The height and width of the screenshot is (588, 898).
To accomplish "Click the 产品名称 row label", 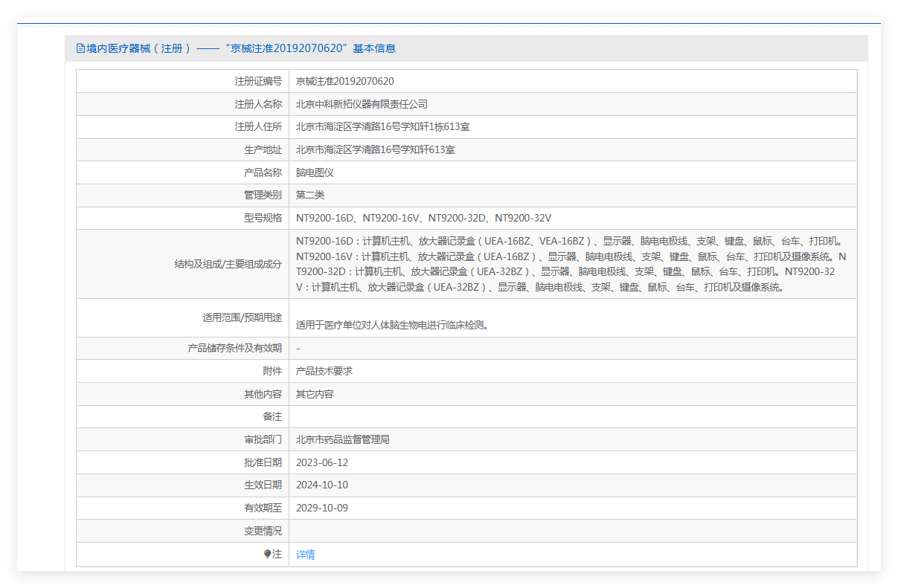I will (x=263, y=172).
